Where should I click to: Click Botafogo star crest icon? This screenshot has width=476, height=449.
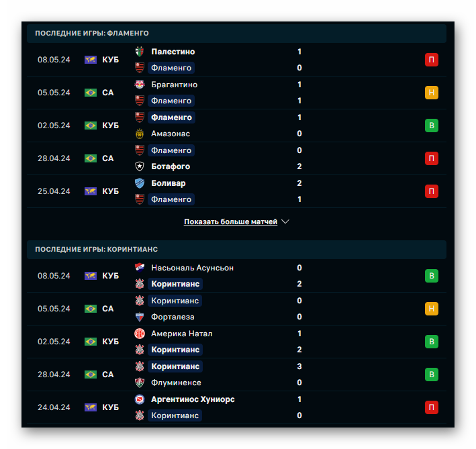point(140,166)
